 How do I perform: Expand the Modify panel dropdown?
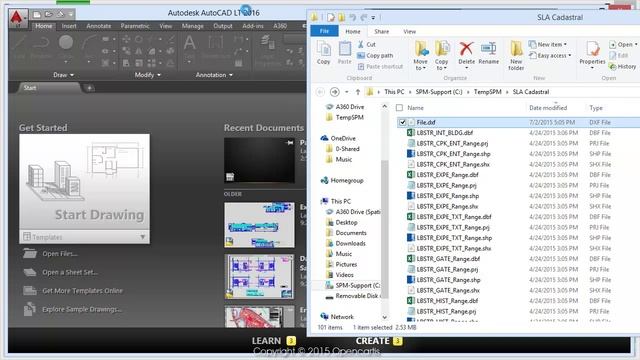148,75
